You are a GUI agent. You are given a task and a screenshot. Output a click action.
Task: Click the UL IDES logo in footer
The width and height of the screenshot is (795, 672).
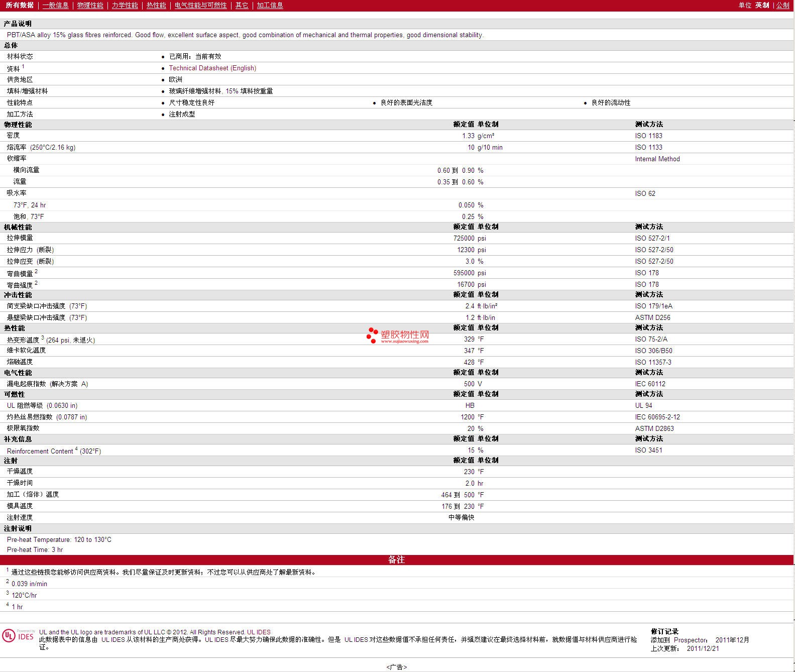tap(19, 636)
